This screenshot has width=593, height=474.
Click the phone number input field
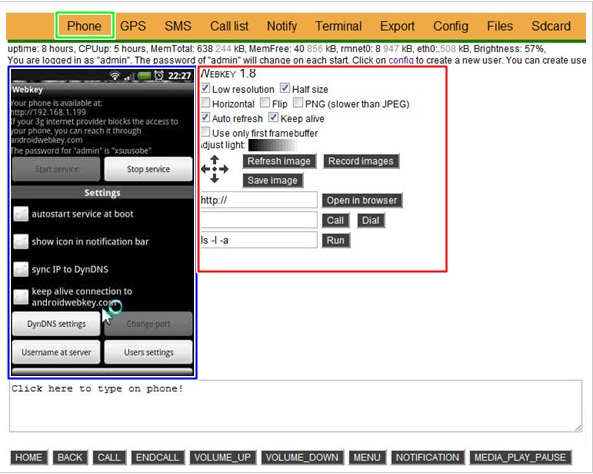pos(259,220)
